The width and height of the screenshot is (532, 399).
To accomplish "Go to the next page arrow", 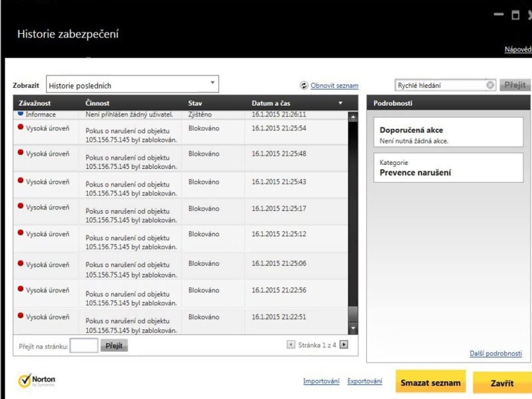I will tap(343, 344).
